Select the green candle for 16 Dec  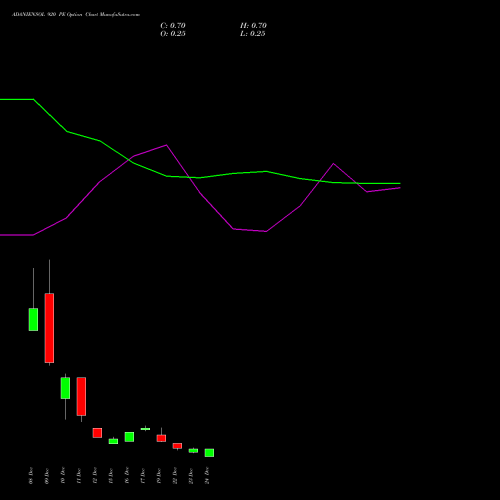click(129, 437)
